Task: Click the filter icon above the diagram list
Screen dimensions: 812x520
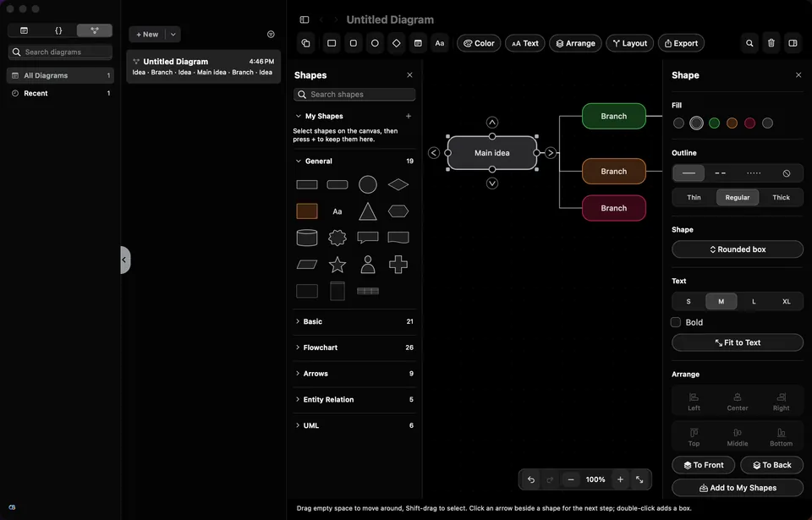Action: (271, 34)
